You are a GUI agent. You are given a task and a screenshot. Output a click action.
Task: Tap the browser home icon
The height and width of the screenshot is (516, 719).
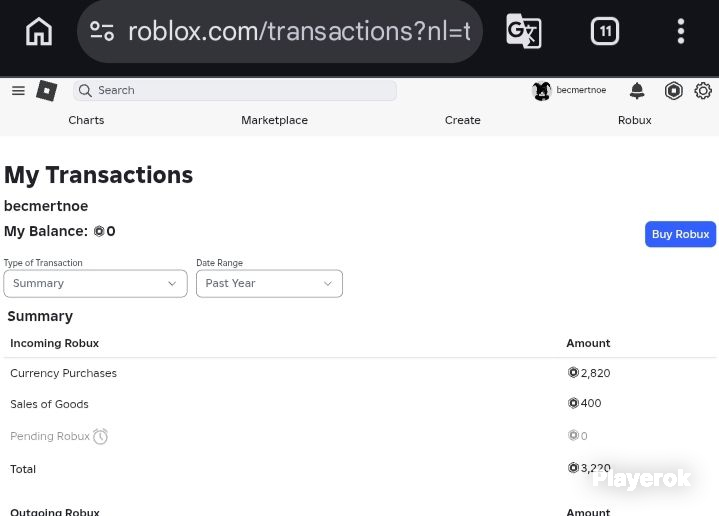coord(39,31)
